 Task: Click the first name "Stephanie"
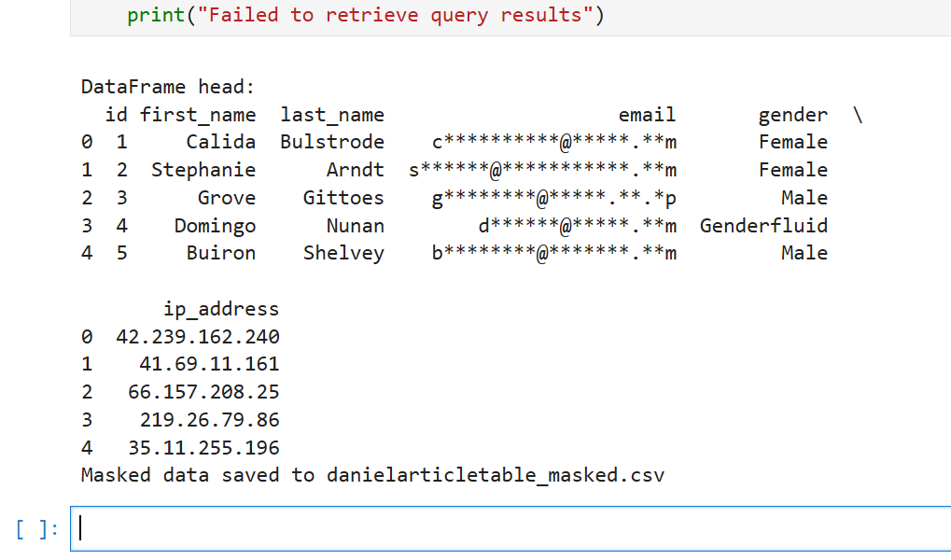point(203,170)
